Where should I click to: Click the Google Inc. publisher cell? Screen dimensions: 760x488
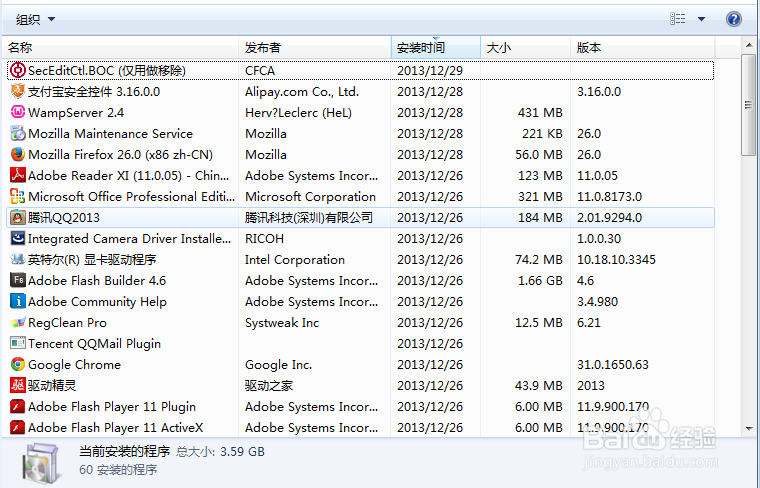[278, 364]
